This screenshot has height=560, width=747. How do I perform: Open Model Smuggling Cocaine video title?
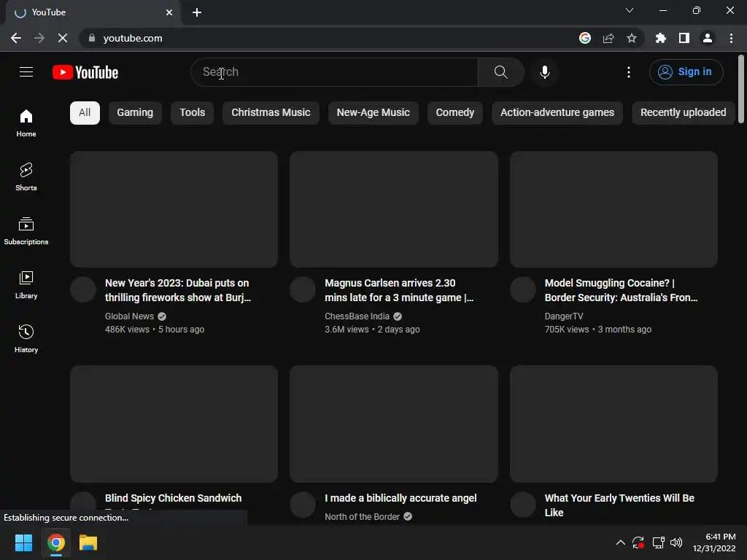tap(621, 290)
